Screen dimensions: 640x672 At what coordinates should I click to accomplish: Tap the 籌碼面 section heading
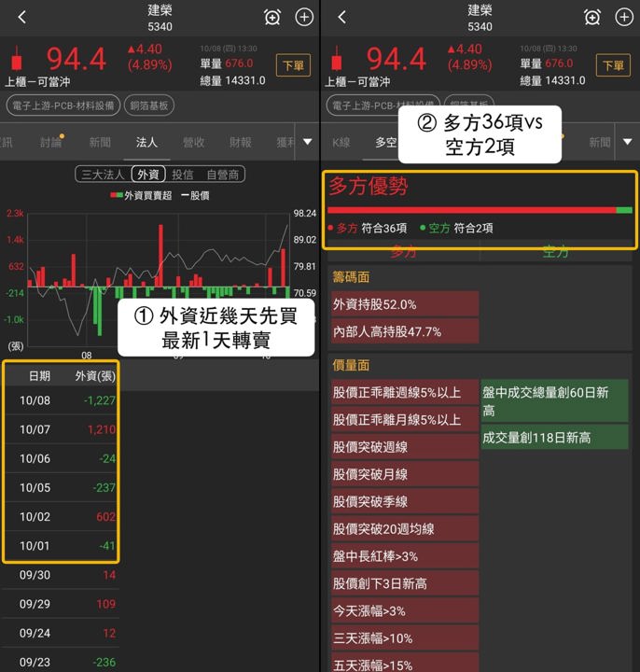point(351,277)
